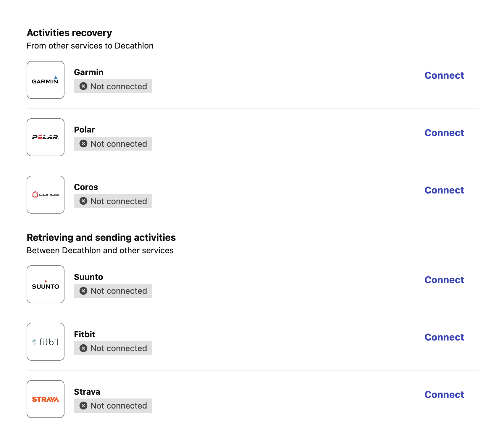
Task: Click the Retrieving and sending activities heading
Action: (x=101, y=238)
